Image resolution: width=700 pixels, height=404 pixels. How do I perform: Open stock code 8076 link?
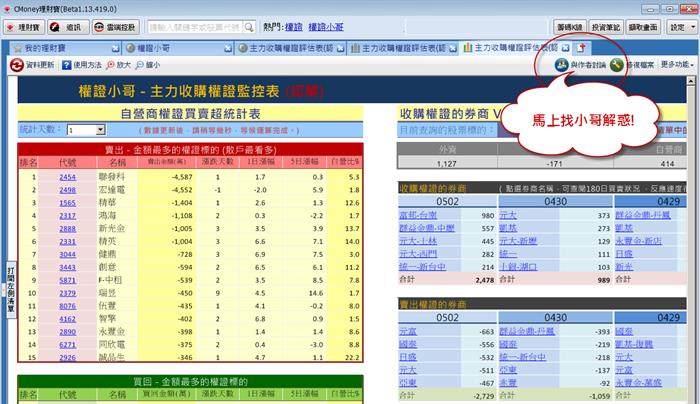[67, 307]
